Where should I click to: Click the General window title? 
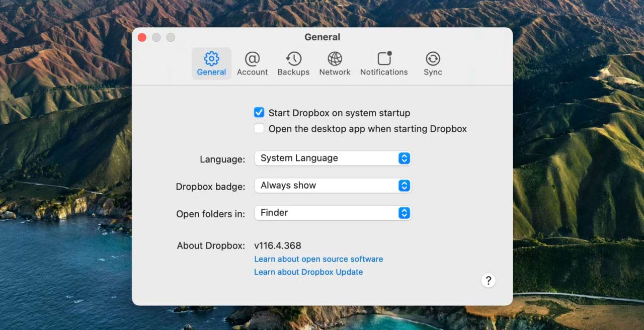(x=323, y=37)
